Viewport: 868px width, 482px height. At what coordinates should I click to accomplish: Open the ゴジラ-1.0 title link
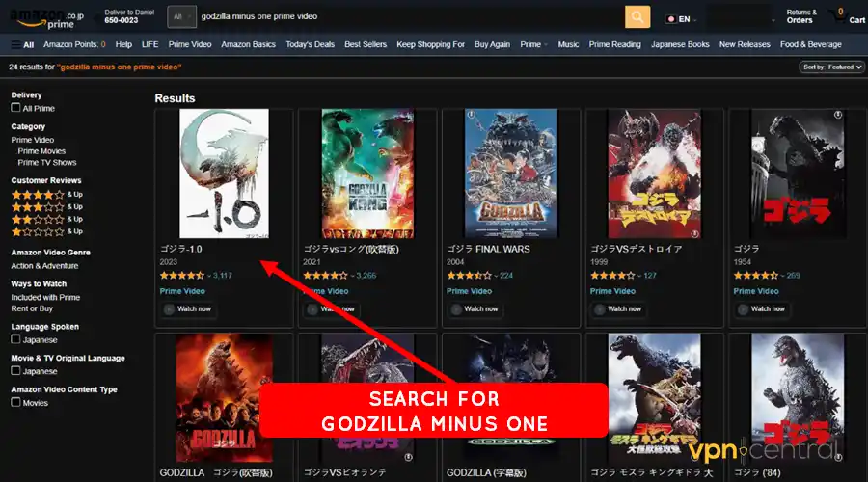coord(181,249)
